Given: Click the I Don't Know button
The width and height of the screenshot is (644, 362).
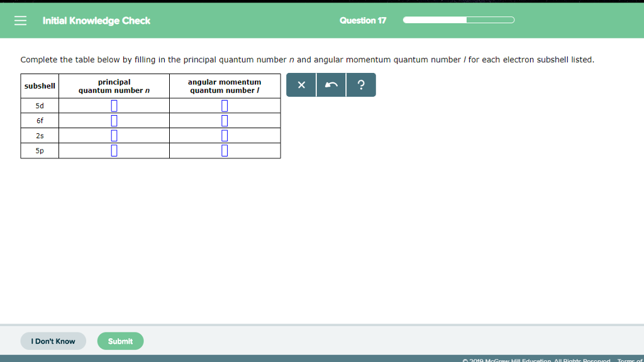Looking at the screenshot, I should click(53, 341).
